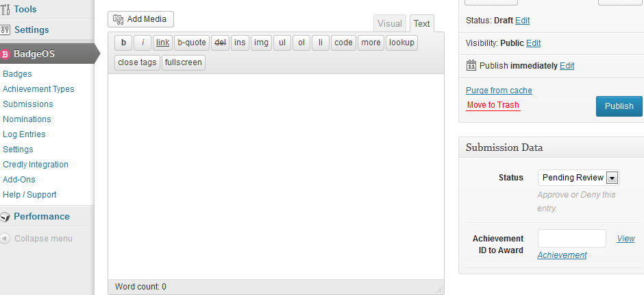This screenshot has width=644, height=295.
Task: Click the calendar icon beside Publish immediately
Action: coord(471,65)
